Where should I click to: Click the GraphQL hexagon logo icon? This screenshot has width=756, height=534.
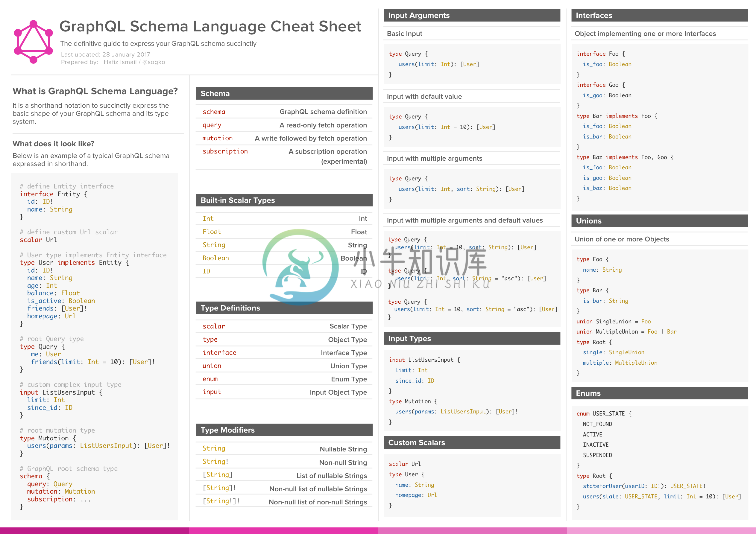click(x=32, y=38)
